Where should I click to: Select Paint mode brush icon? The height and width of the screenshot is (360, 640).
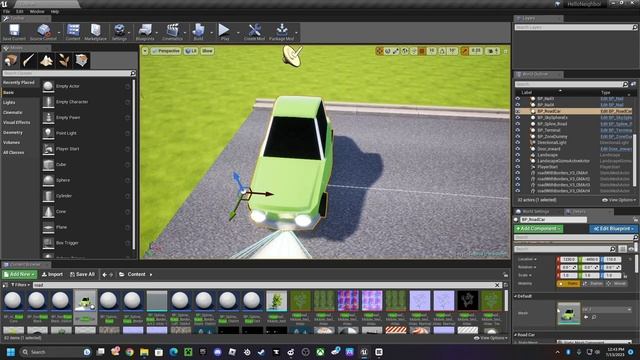(28, 60)
